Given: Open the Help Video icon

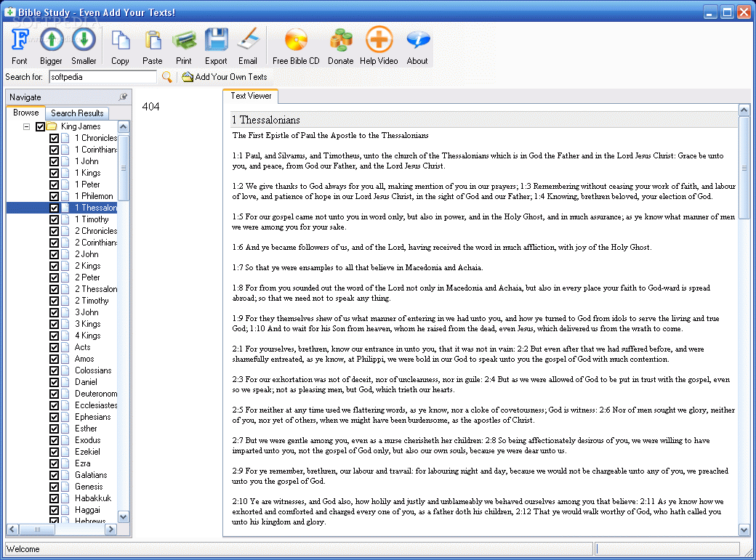Looking at the screenshot, I should [x=379, y=39].
